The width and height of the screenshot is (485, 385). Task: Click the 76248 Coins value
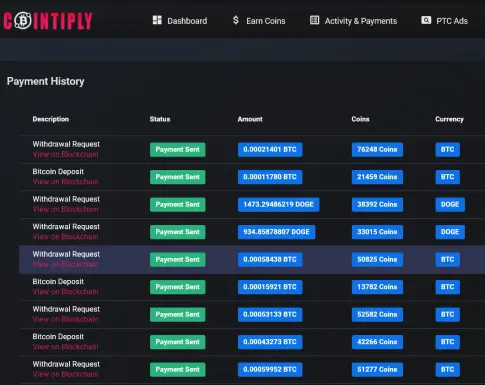pos(377,150)
